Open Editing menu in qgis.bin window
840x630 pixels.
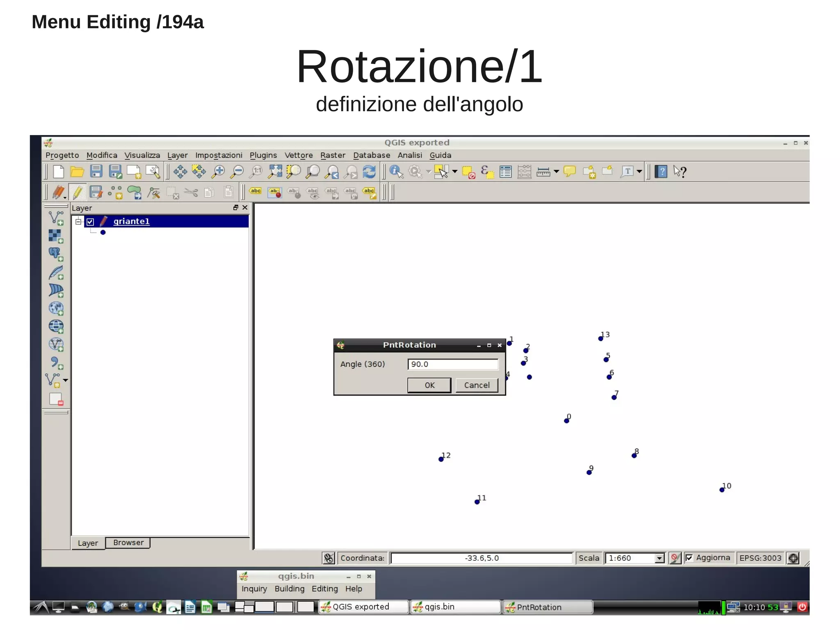324,589
